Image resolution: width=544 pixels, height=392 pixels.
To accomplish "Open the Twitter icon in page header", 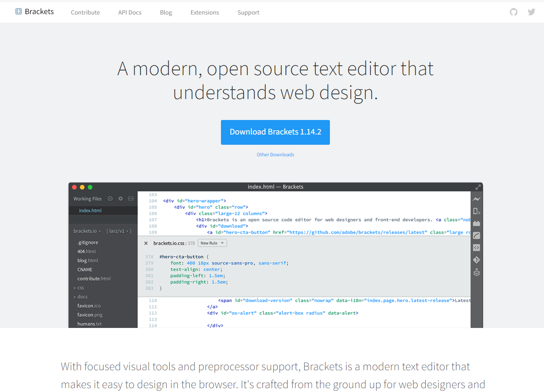I will tap(531, 12).
